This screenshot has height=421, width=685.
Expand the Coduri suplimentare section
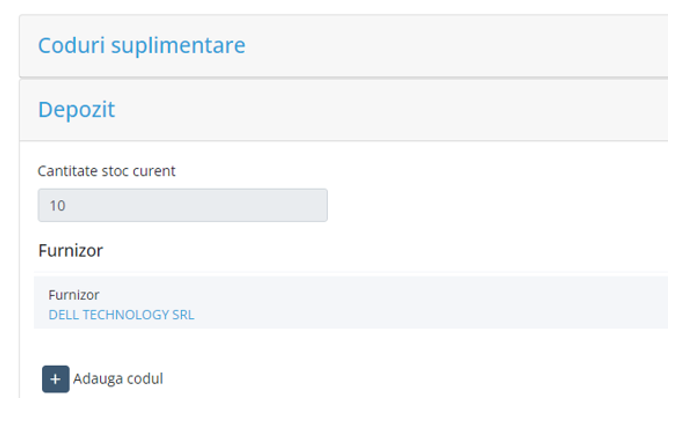point(141,46)
